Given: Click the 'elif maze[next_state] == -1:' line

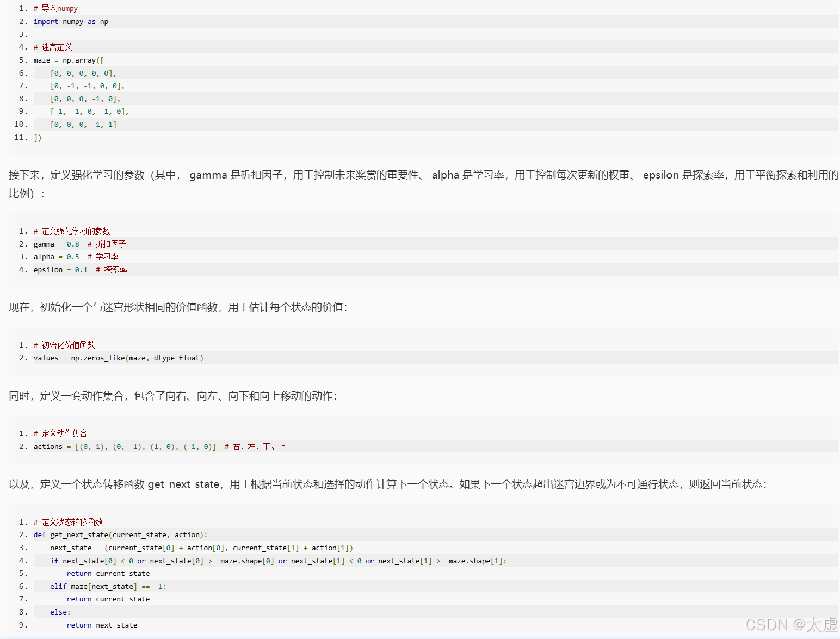Looking at the screenshot, I should 108,587.
